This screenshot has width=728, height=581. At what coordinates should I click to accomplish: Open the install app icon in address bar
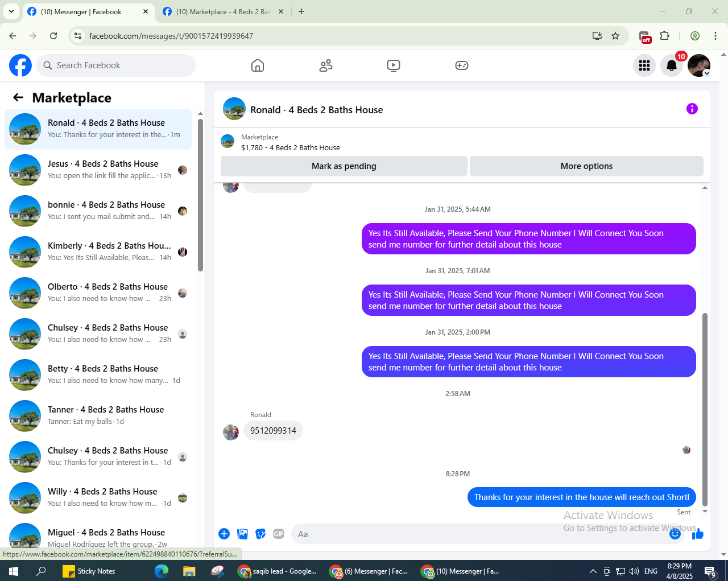(x=597, y=36)
